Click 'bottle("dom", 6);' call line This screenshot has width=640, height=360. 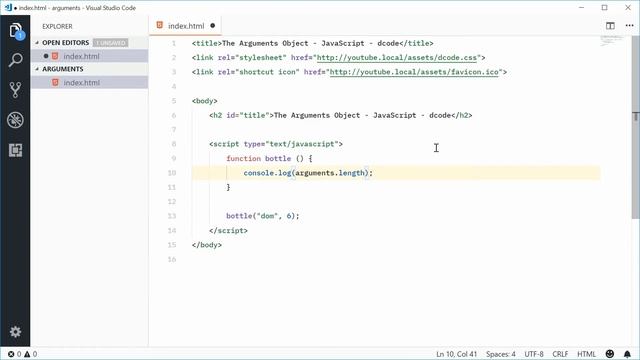263,216
